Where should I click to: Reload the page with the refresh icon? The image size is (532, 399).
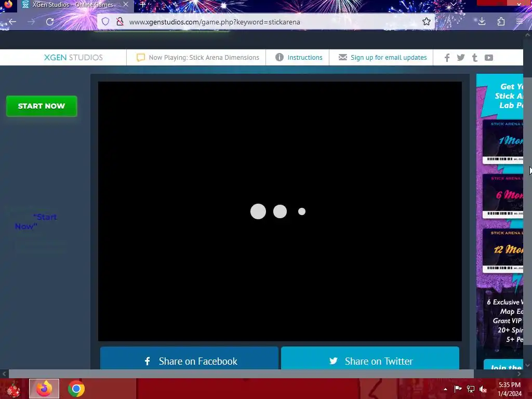[50, 22]
